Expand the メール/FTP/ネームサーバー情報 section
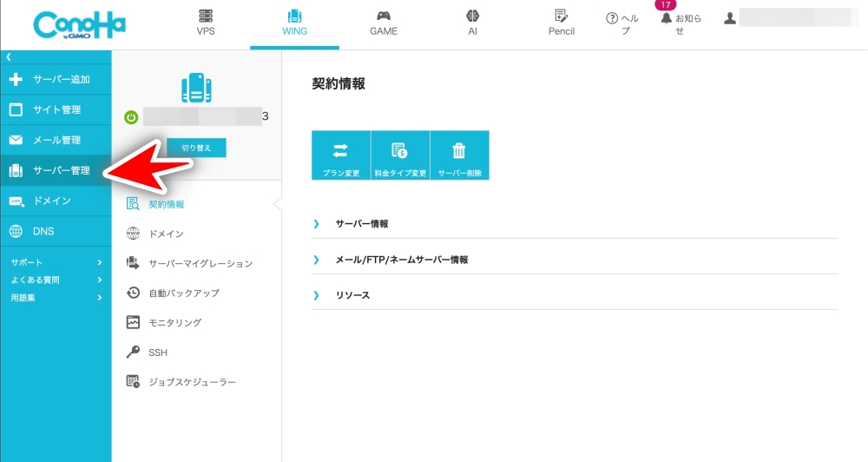This screenshot has height=462, width=868. click(402, 260)
